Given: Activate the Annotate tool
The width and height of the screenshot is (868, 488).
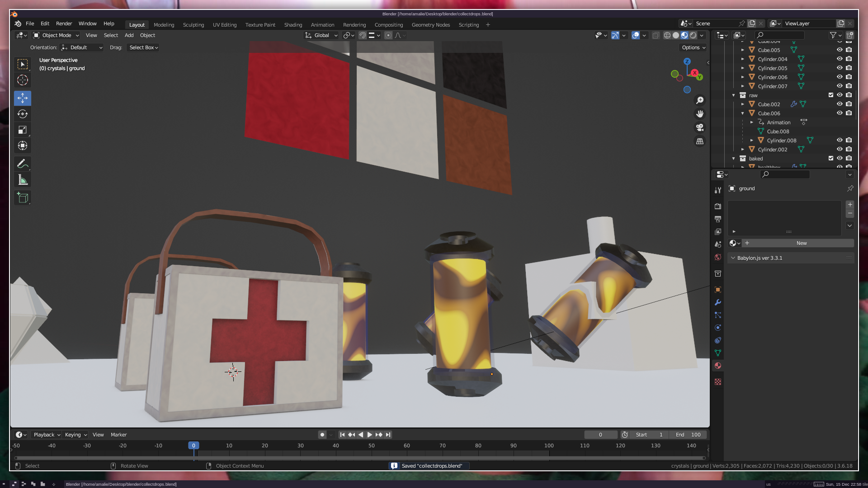Looking at the screenshot, I should click(23, 164).
